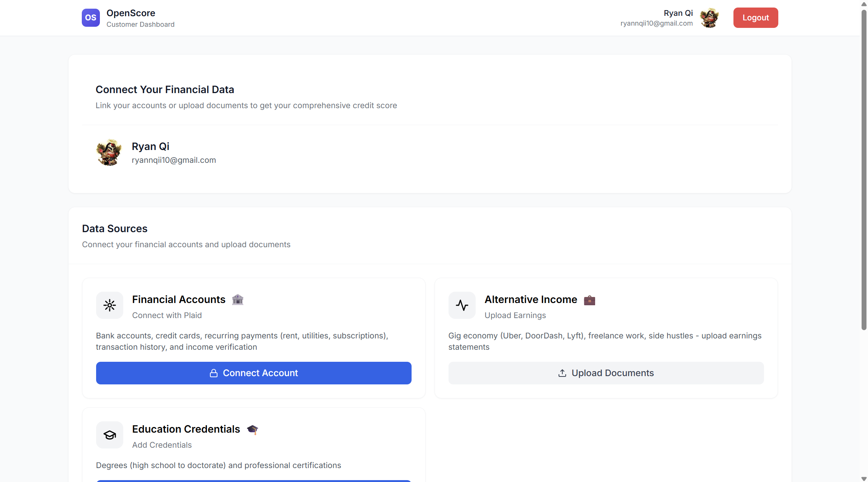
Task: Click the bank building emoji beside Financial Accounts
Action: [237, 300]
